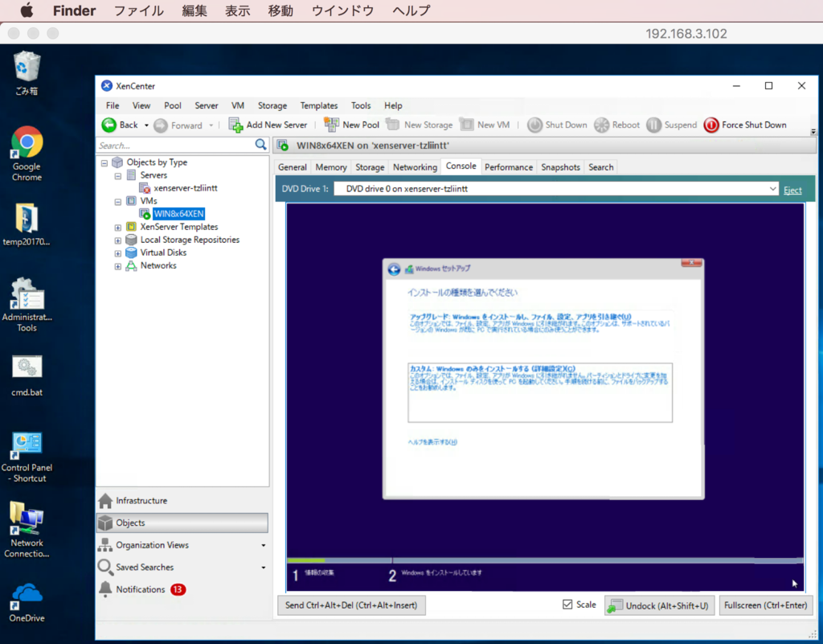Viewport: 823px width, 644px height.
Task: Click the New Pool toolbar icon
Action: 331,125
